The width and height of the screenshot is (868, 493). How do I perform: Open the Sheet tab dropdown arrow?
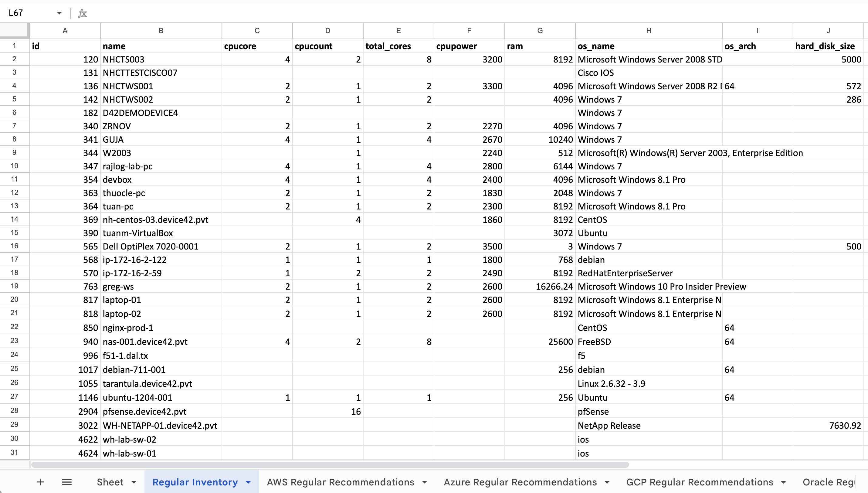135,482
